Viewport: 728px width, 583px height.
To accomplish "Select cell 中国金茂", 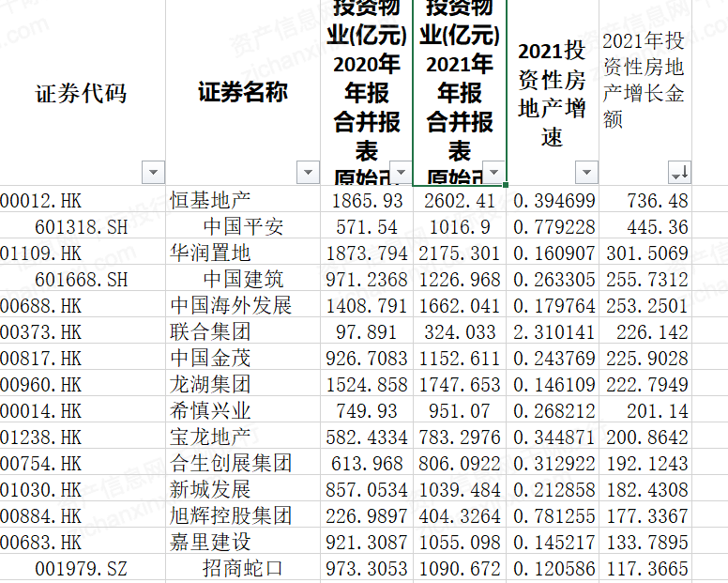I will 243,359.
